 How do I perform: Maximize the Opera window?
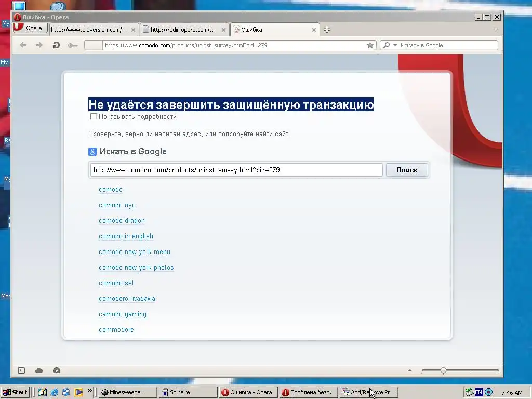tap(487, 17)
